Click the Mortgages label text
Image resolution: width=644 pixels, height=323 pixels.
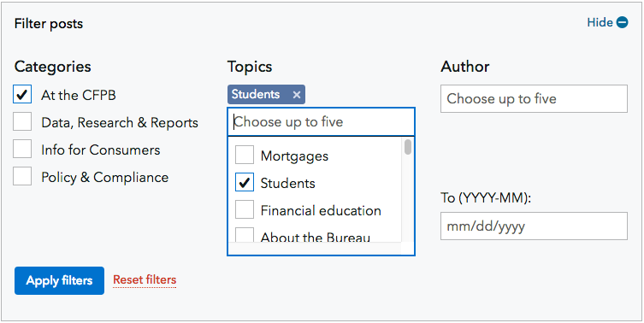294,156
